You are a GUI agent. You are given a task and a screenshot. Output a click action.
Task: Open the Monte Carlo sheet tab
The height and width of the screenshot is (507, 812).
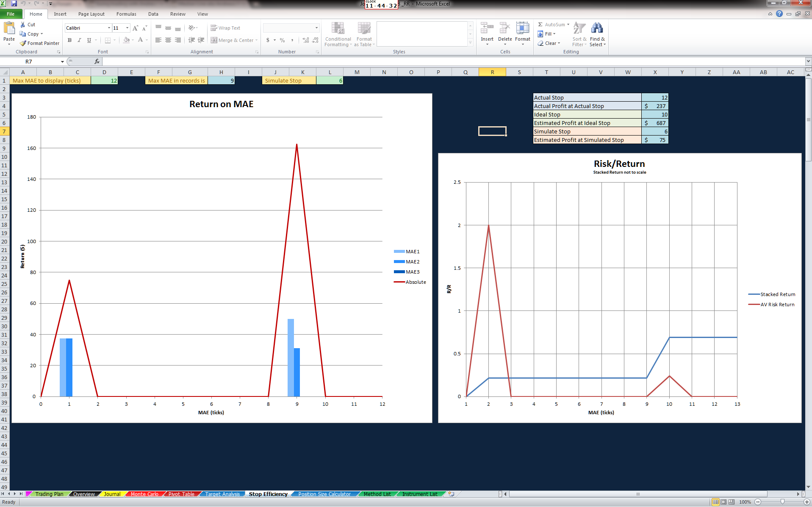[144, 494]
